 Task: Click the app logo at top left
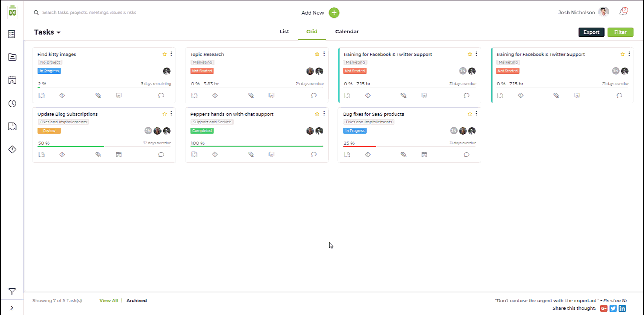tap(12, 12)
